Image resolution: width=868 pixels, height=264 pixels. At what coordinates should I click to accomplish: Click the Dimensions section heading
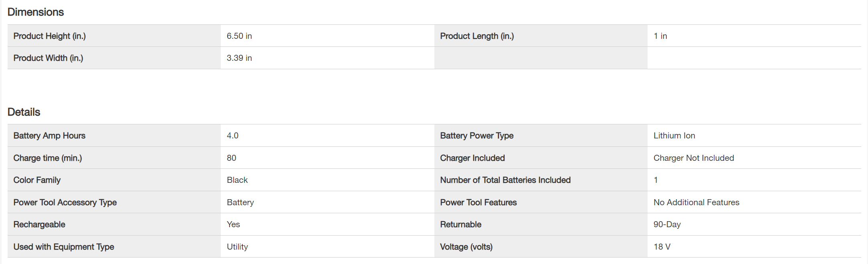[36, 12]
